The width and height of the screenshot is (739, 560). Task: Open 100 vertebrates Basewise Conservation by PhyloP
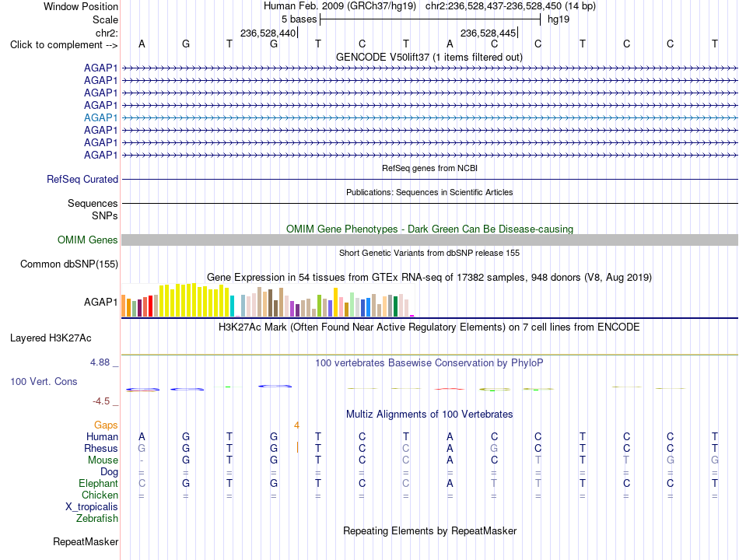429,363
